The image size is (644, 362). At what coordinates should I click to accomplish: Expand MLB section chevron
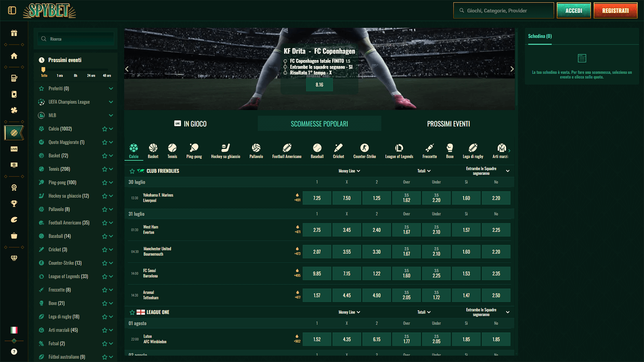point(111,115)
